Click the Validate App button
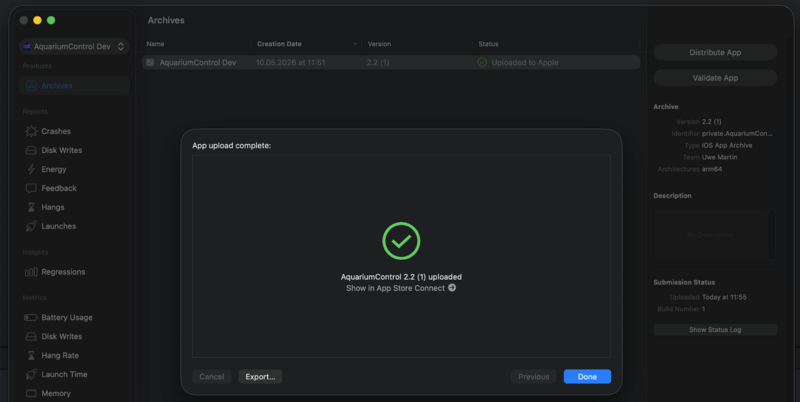The image size is (800, 402). click(x=715, y=78)
